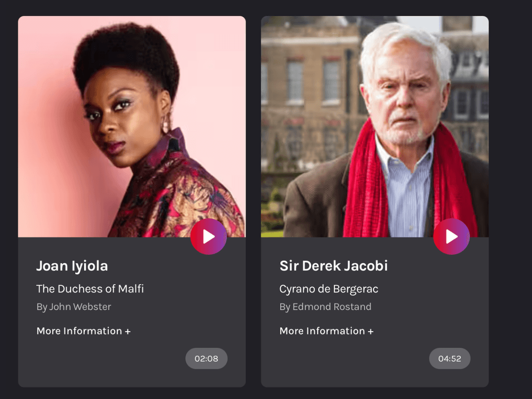Select the Joan Iyiola name heading
Viewport: 532px width, 399px height.
tap(72, 266)
